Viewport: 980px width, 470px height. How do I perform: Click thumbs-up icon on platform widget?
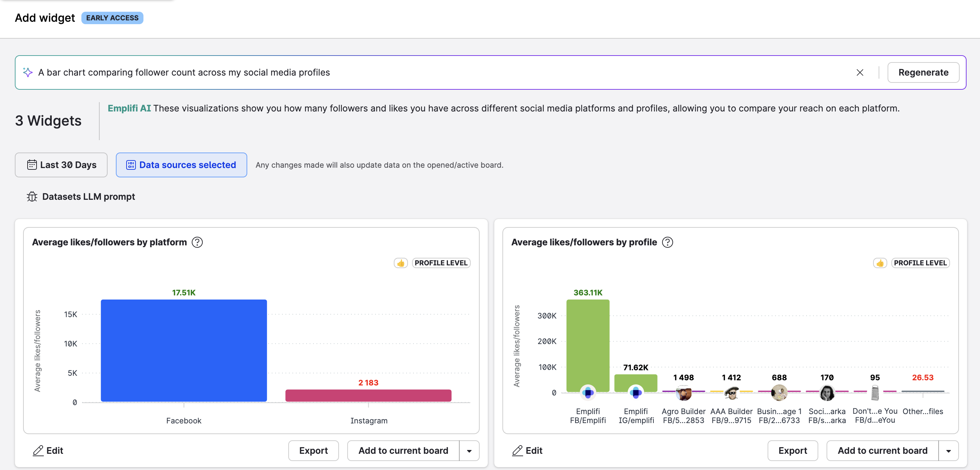[401, 263]
